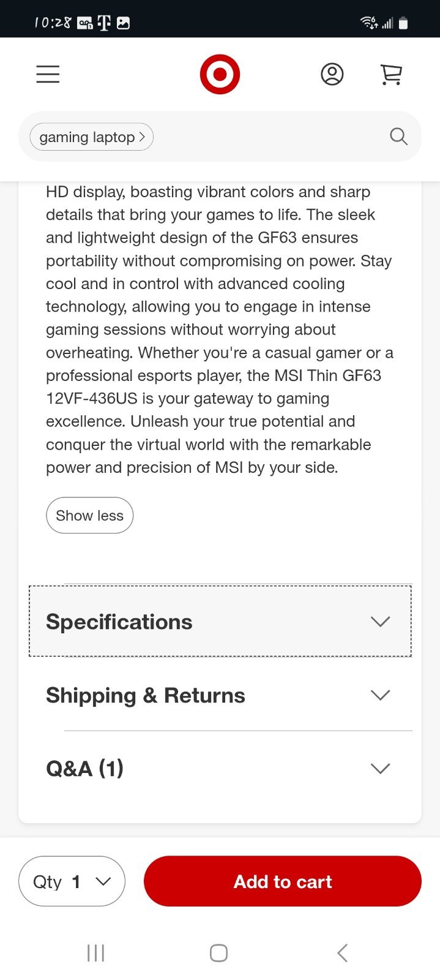
Task: Select the "gaming laptop" search chip
Action: point(92,137)
